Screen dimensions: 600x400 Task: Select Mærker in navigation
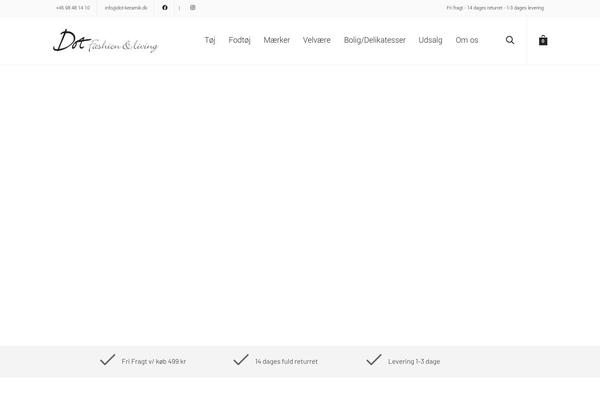277,40
